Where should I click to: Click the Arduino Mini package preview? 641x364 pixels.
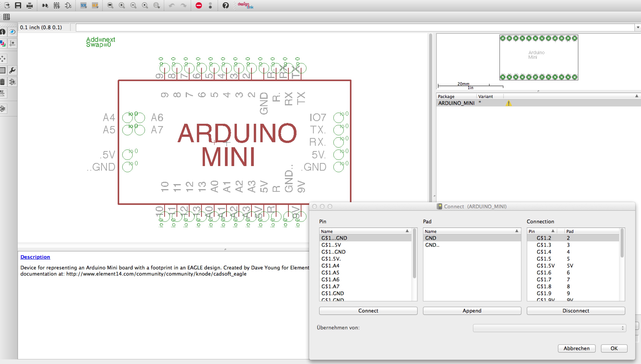[x=539, y=57]
